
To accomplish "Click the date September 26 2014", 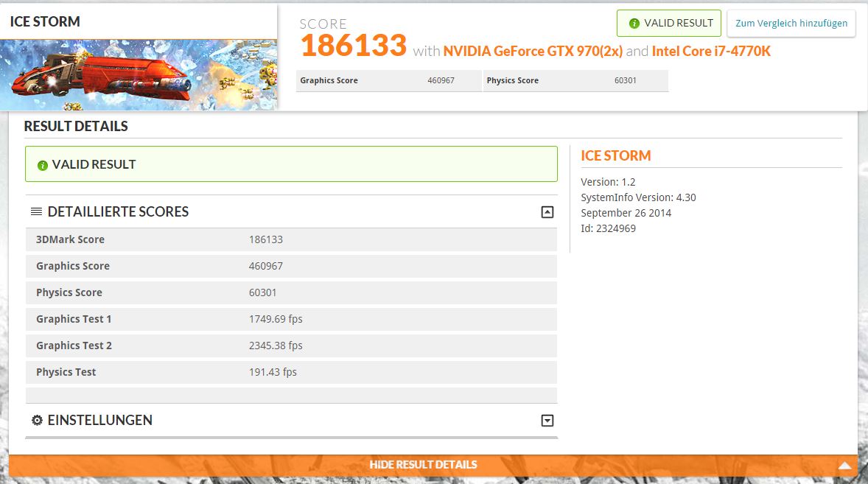I will click(626, 213).
